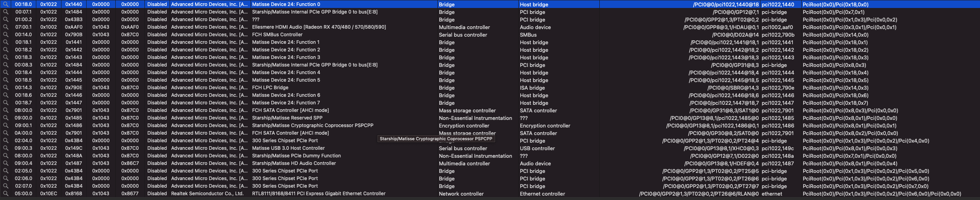Click magnifier icon for Cryptographic Coprocessor PSPCPP row
980x200 pixels.
click(6, 125)
